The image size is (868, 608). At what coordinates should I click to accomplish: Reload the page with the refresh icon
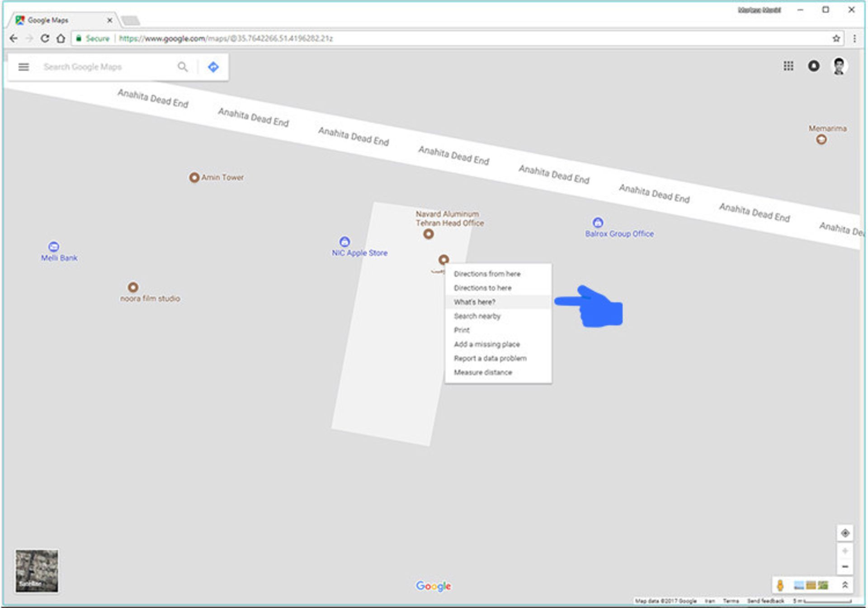pos(44,38)
